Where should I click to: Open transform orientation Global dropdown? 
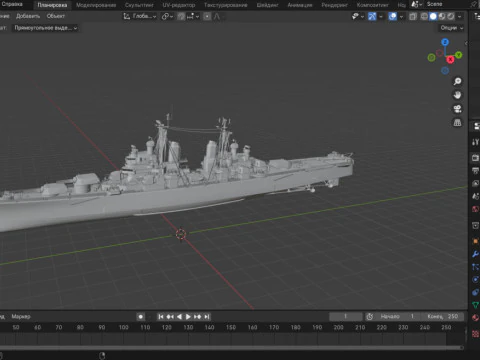[140, 16]
